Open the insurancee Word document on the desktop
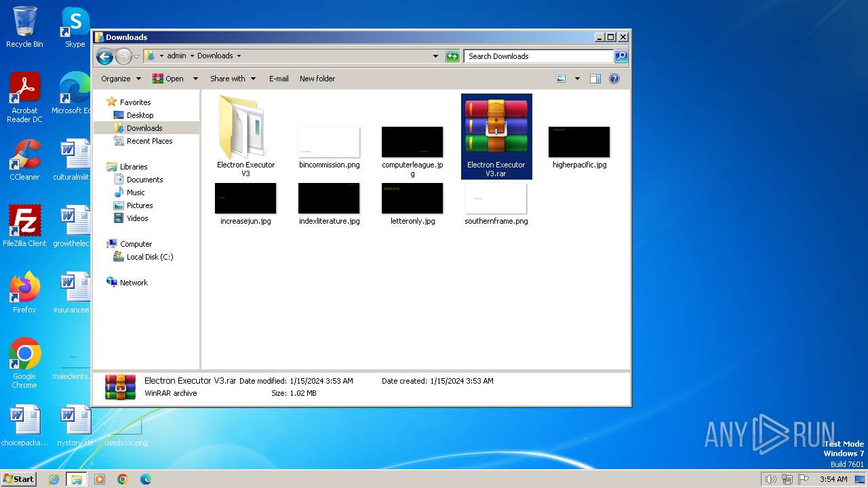The image size is (868, 488). click(x=72, y=293)
